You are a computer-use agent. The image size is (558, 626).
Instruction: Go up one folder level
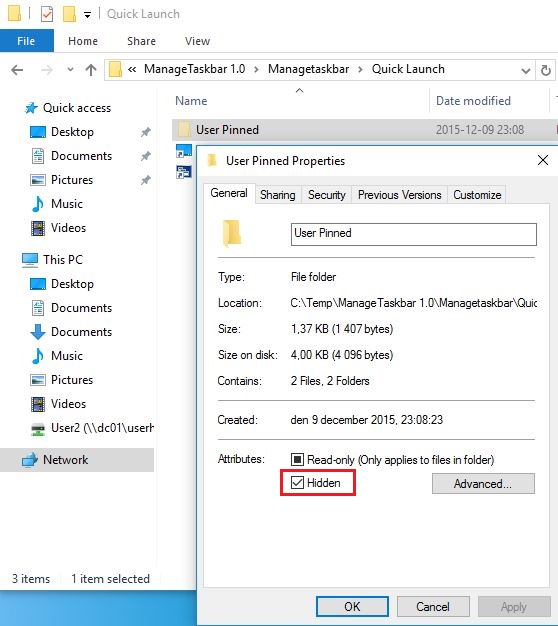coord(91,70)
